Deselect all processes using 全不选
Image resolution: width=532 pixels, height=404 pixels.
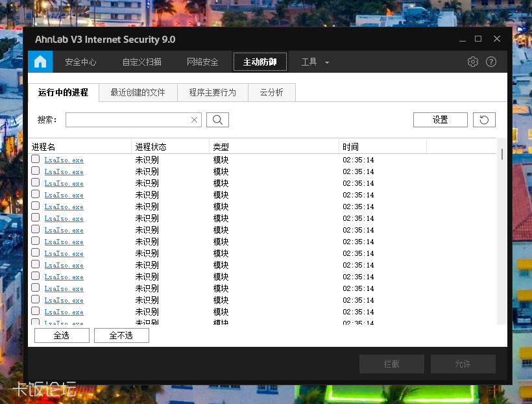pos(121,335)
